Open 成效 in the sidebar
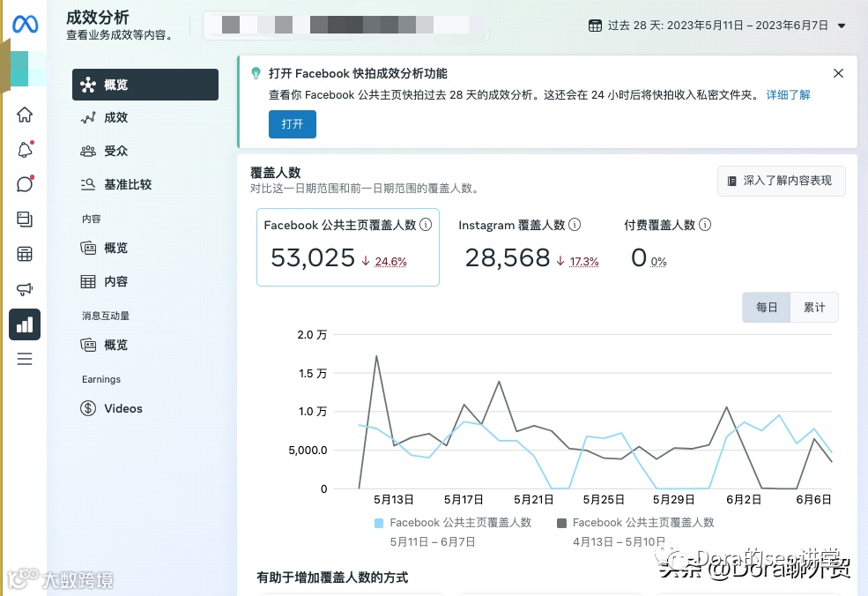The height and width of the screenshot is (596, 868). click(145, 117)
